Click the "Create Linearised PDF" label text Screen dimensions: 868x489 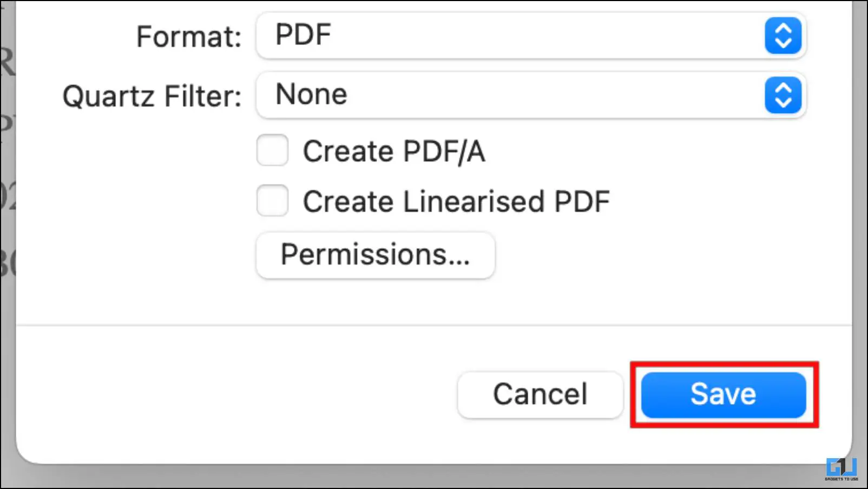(x=456, y=201)
